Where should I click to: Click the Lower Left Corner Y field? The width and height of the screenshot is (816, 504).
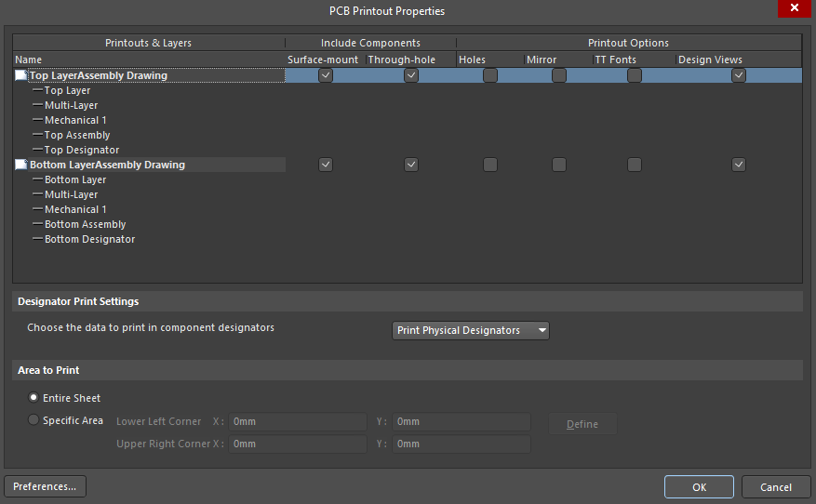tap(462, 422)
